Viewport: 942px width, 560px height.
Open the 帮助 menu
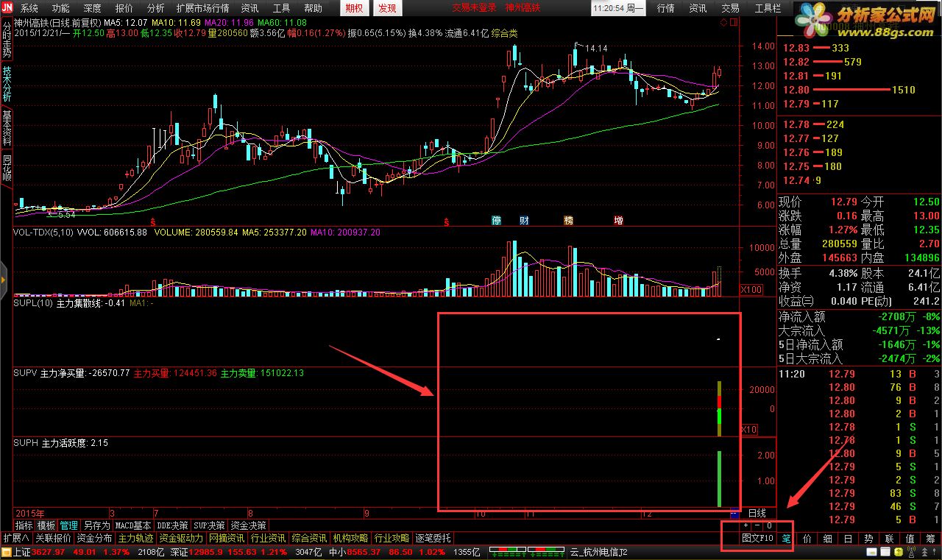point(313,8)
